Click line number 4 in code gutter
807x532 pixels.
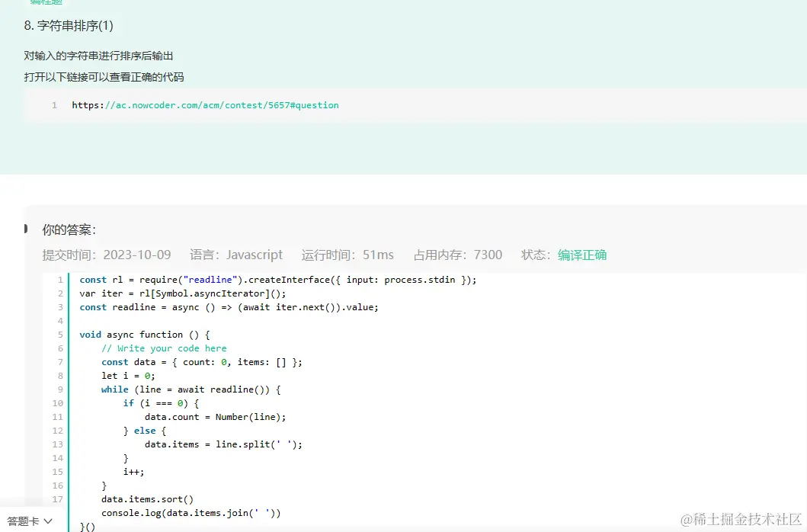(x=60, y=321)
